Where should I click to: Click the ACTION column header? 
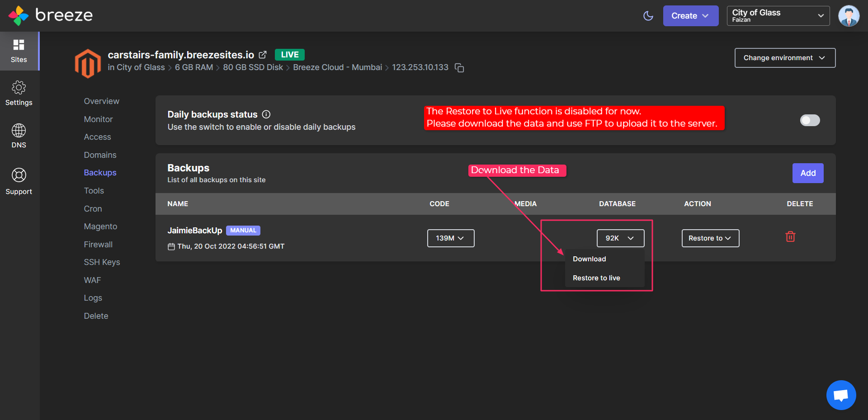click(x=698, y=204)
